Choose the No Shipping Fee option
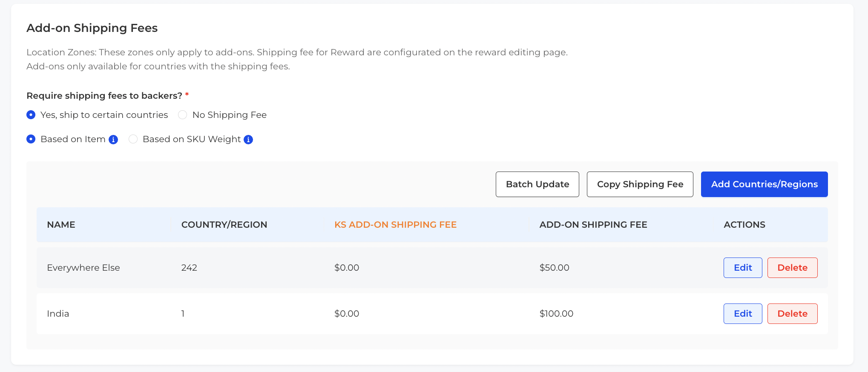 tap(182, 115)
